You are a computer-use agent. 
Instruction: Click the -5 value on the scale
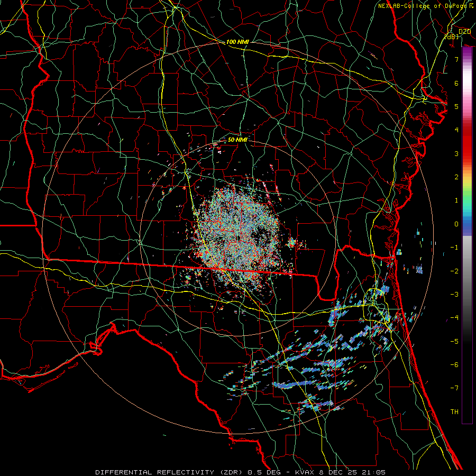(x=454, y=342)
